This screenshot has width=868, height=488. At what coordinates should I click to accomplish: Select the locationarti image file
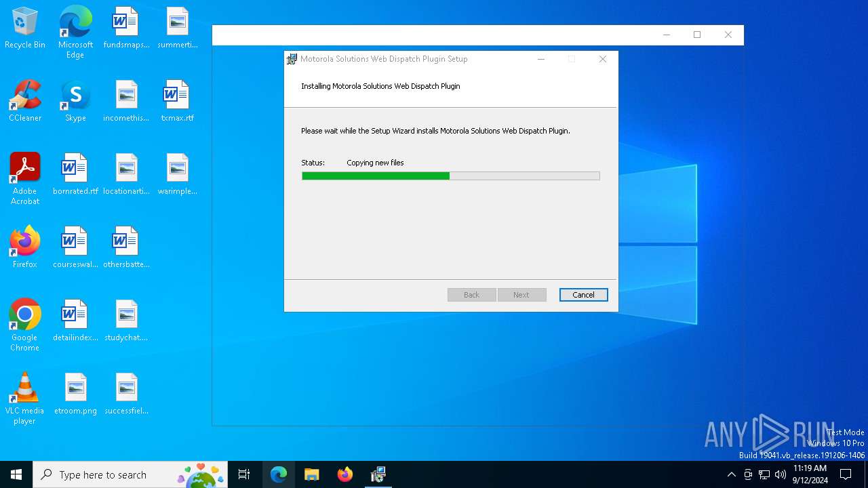tap(126, 175)
